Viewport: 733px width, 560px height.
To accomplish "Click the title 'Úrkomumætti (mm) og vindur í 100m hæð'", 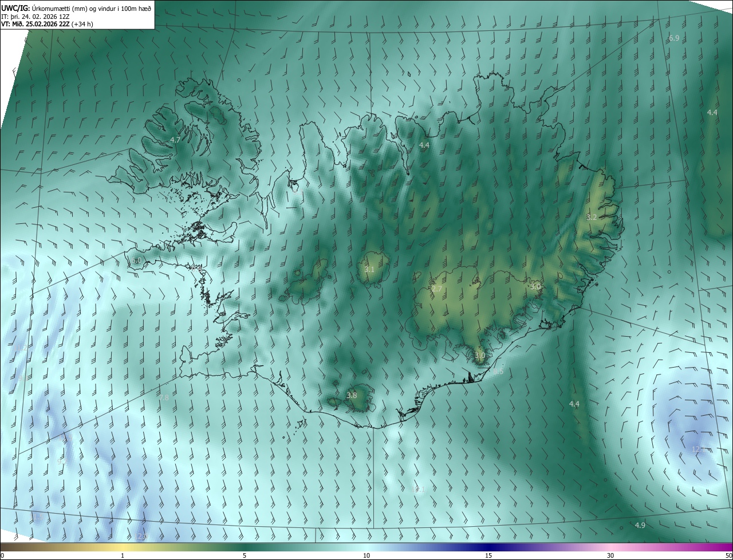I will point(91,7).
